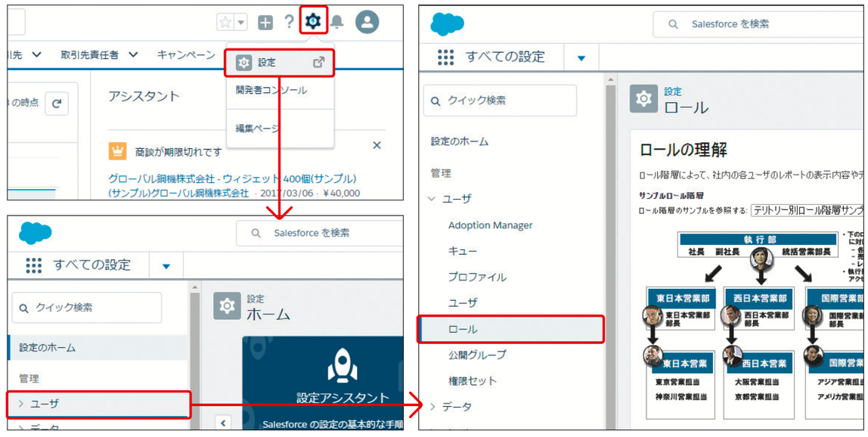Image resolution: width=868 pixels, height=437 pixels.
Task: Expand the データ section in right panel
Action: [x=432, y=407]
